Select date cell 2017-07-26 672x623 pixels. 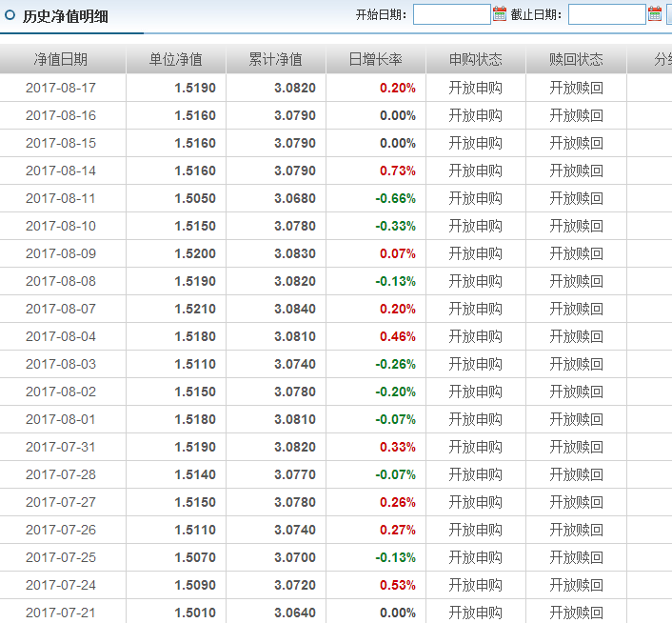(61, 530)
